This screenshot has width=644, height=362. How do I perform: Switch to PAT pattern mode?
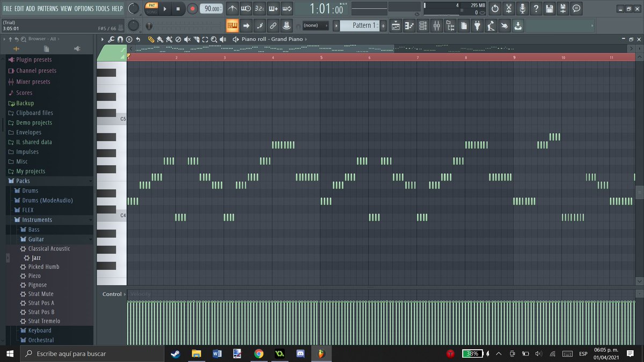tap(152, 5)
